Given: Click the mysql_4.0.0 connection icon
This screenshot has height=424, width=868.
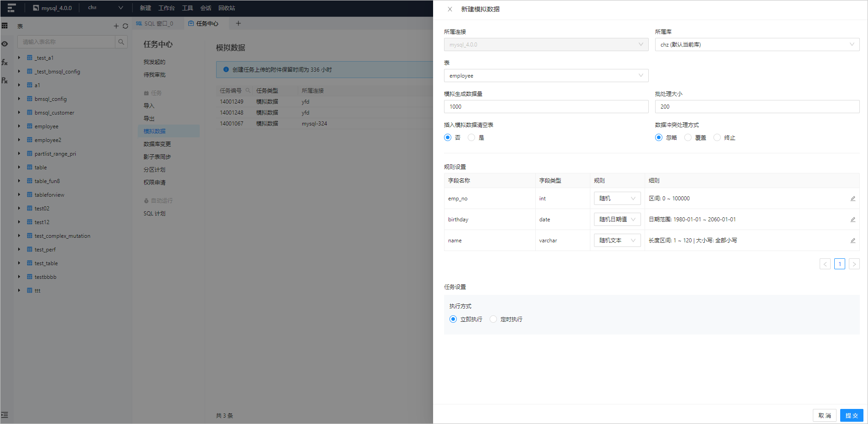Looking at the screenshot, I should pos(36,8).
